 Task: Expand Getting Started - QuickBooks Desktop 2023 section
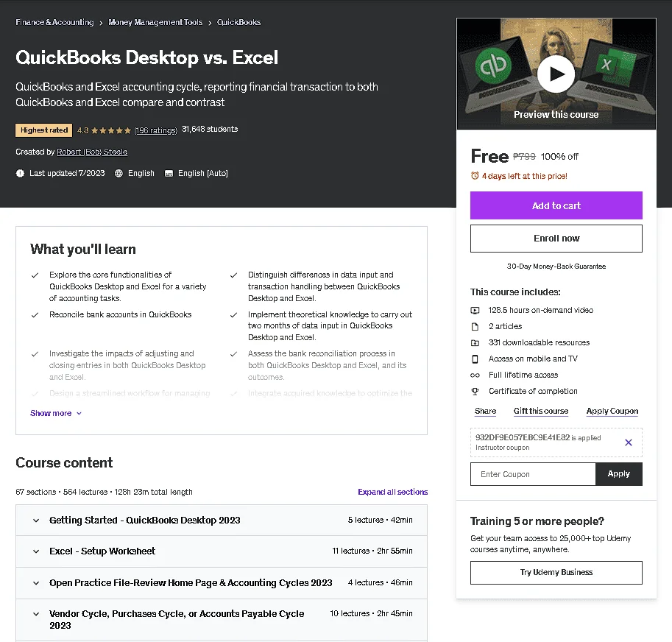click(x=222, y=521)
